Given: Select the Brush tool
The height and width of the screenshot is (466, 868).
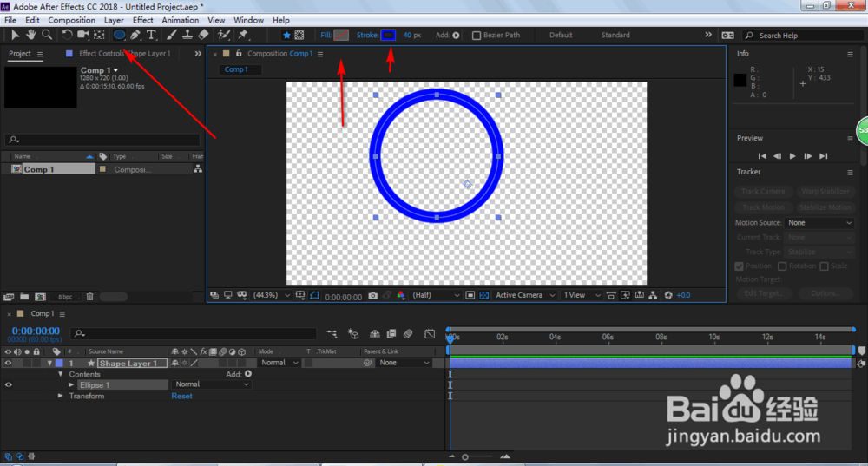Looking at the screenshot, I should 172,35.
